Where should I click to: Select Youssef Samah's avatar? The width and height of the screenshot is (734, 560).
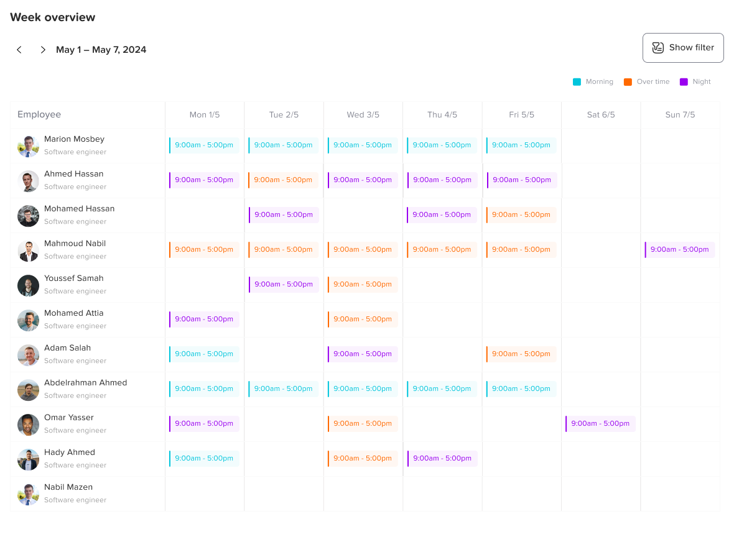(x=28, y=285)
